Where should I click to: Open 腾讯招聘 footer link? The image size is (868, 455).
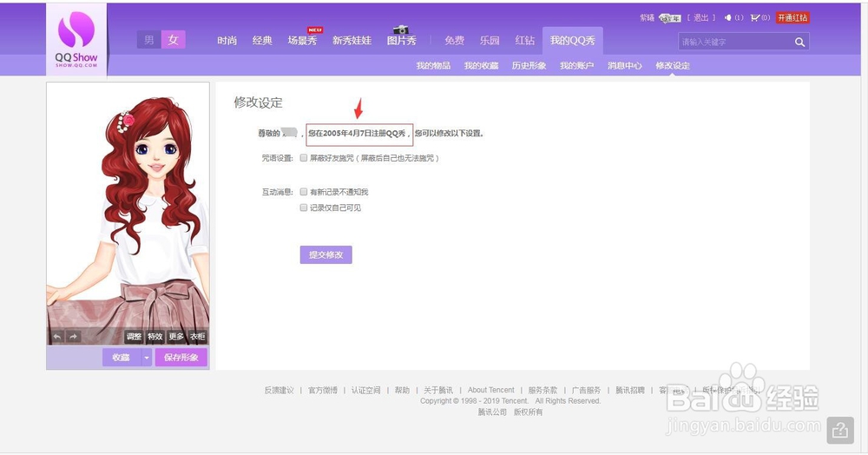click(630, 390)
